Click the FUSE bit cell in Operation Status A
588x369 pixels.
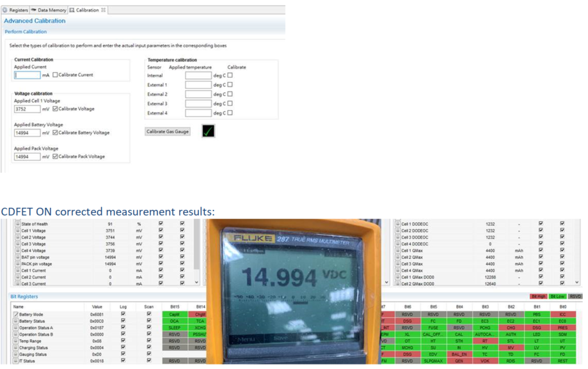[433, 327]
